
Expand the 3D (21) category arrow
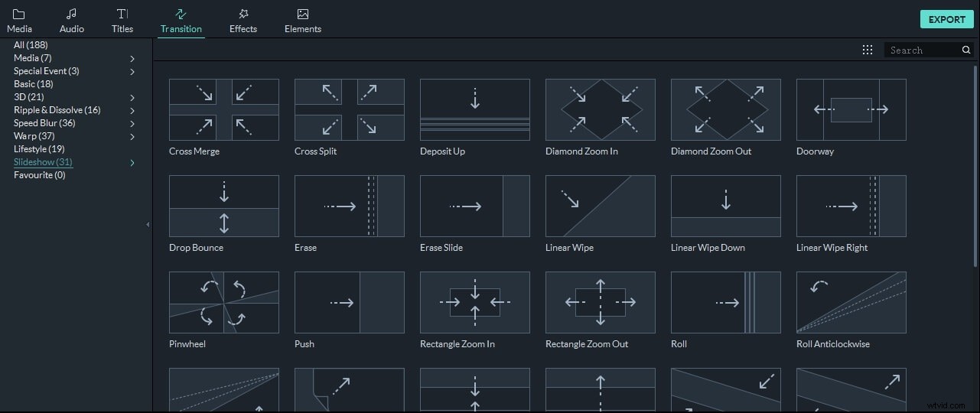(132, 97)
